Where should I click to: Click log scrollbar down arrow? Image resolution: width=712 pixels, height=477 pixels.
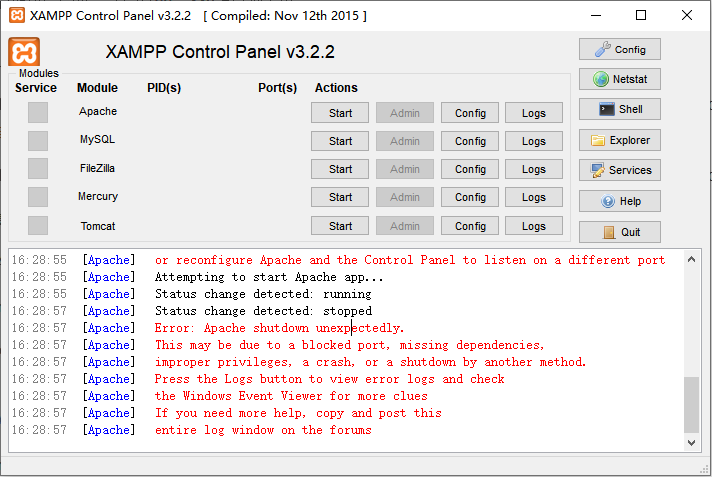[x=692, y=442]
